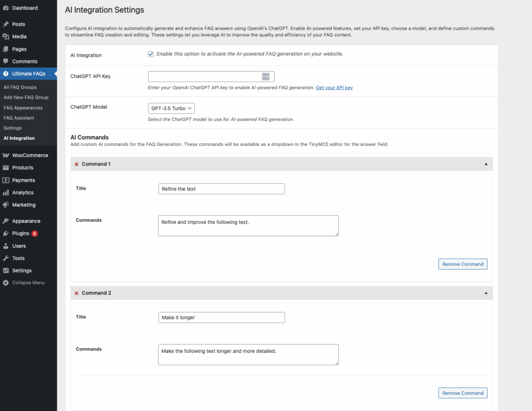The width and height of the screenshot is (532, 411).
Task: Click the Marketing megaphone icon
Action: [6, 205]
